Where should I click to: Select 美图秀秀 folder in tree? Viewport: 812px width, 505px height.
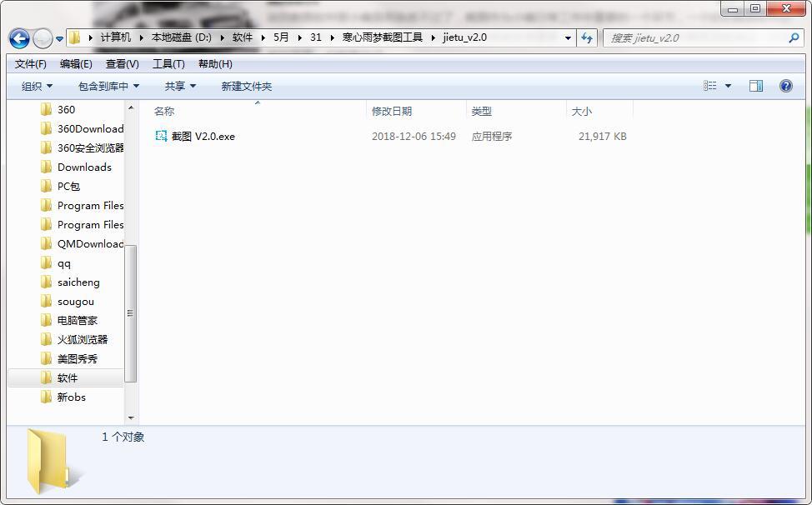click(78, 358)
